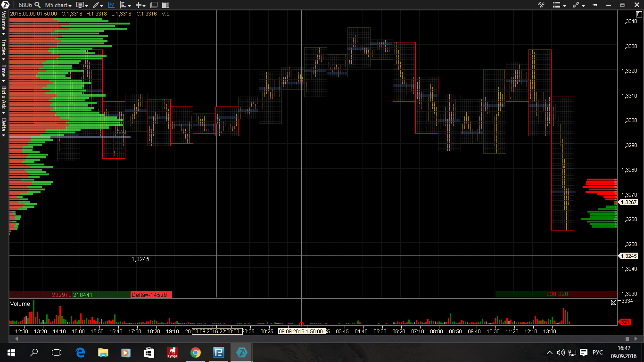Click the instrument search magnifier icon

click(37, 5)
